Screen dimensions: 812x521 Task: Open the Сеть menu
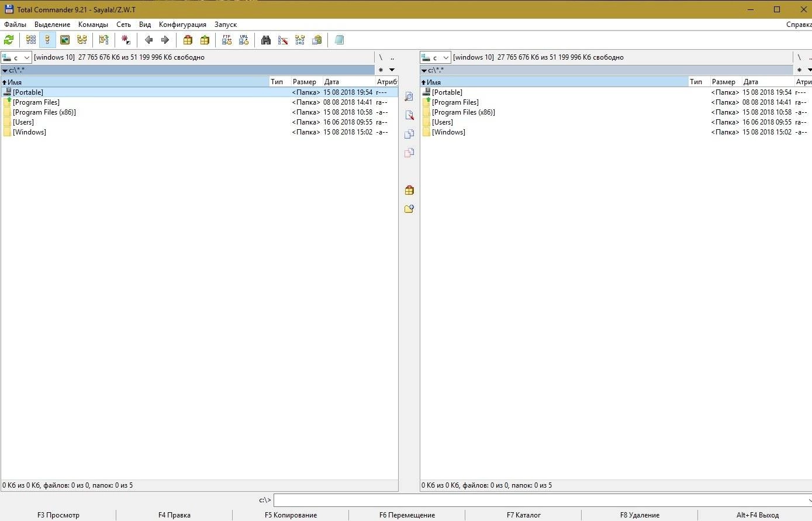(x=123, y=25)
